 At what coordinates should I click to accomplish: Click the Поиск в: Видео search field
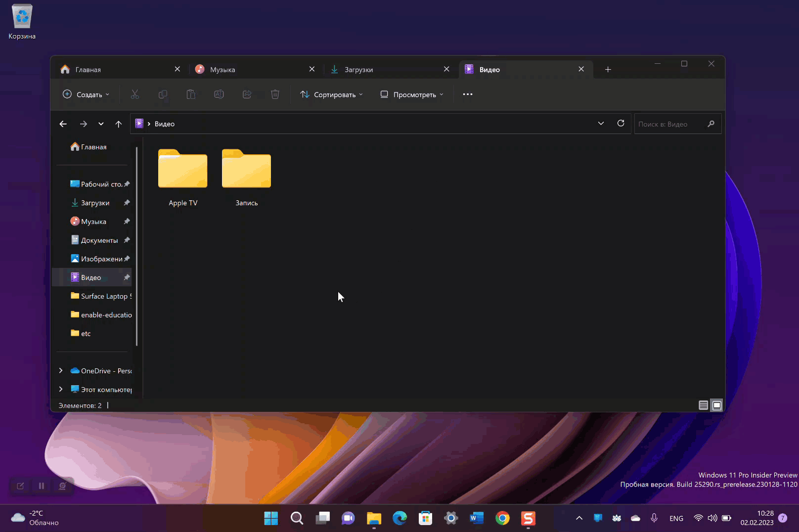coord(678,124)
